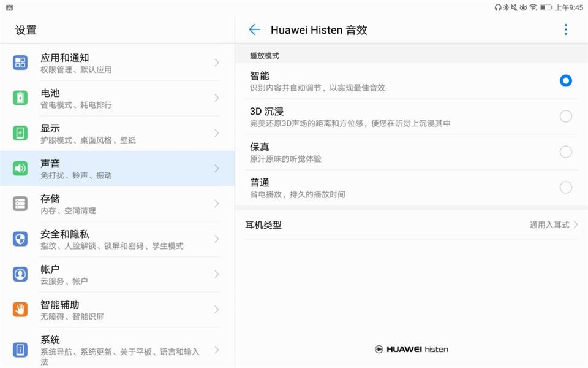Open 耳机类型 headset type setting

tap(412, 225)
